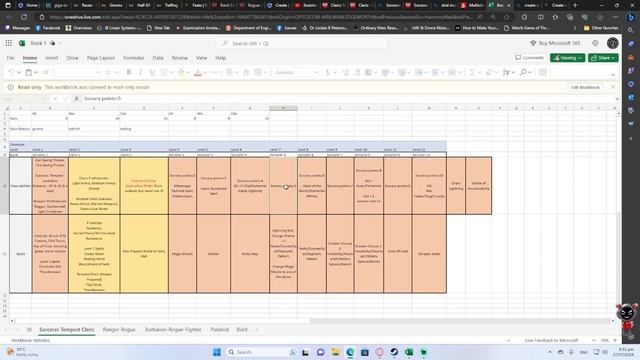Click the green Share button

603,58
